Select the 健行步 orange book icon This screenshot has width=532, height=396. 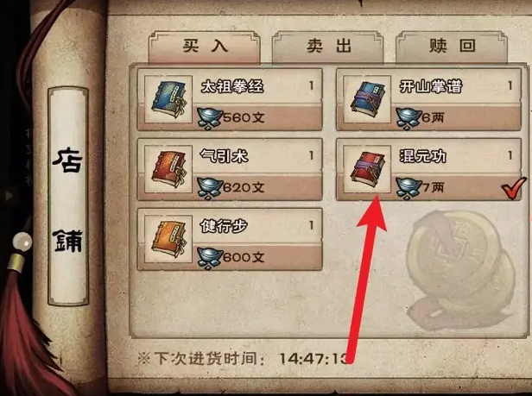click(x=168, y=239)
